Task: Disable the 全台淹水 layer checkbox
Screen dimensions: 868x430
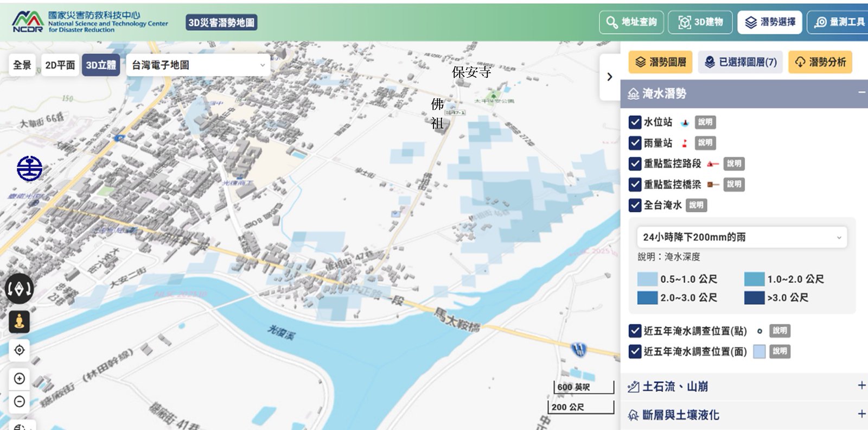Action: pyautogui.click(x=635, y=205)
